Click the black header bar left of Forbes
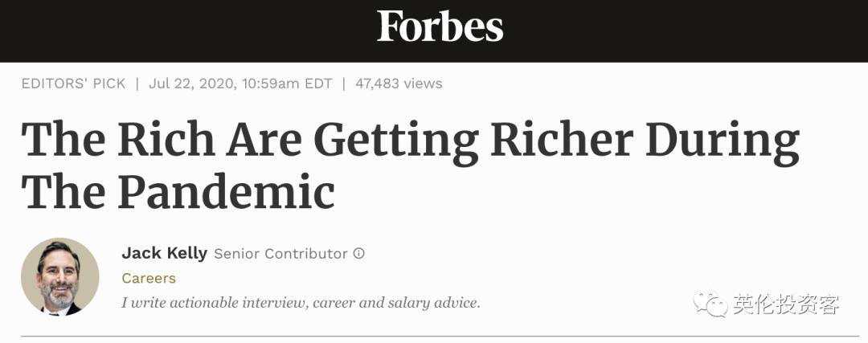The height and width of the screenshot is (343, 868). (x=161, y=31)
